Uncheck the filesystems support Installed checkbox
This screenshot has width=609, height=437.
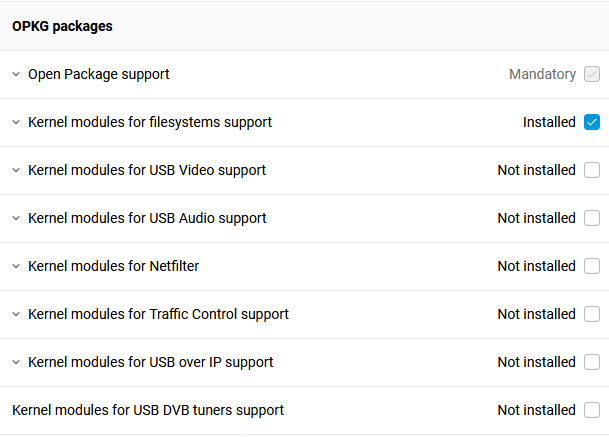tap(592, 122)
